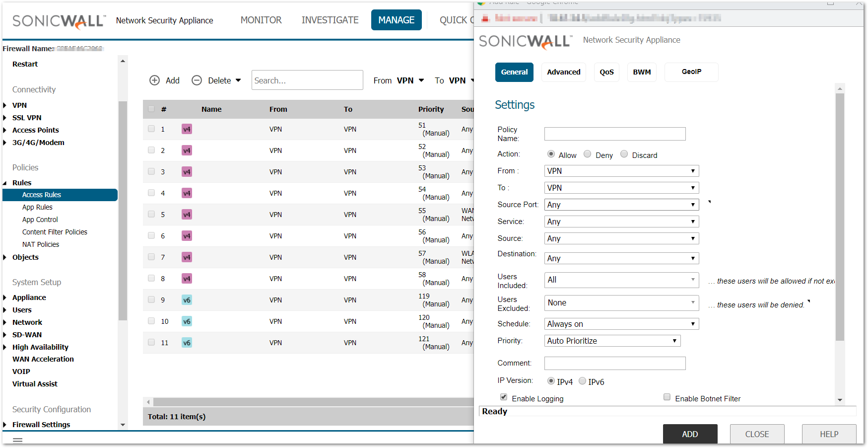Toggle the Enable Botnet Filter checkbox
868x448 pixels.
point(667,397)
